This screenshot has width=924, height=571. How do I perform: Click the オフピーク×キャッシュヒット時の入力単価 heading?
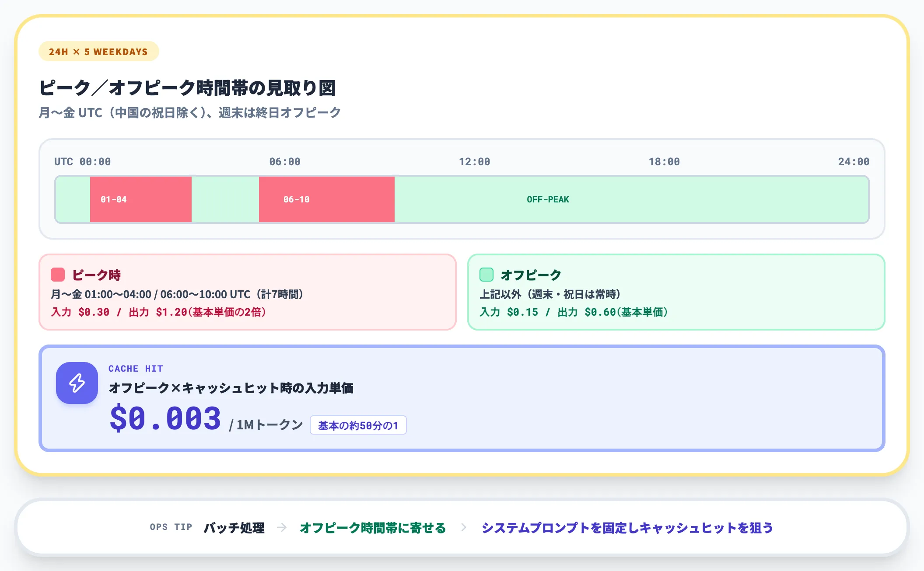pyautogui.click(x=231, y=388)
